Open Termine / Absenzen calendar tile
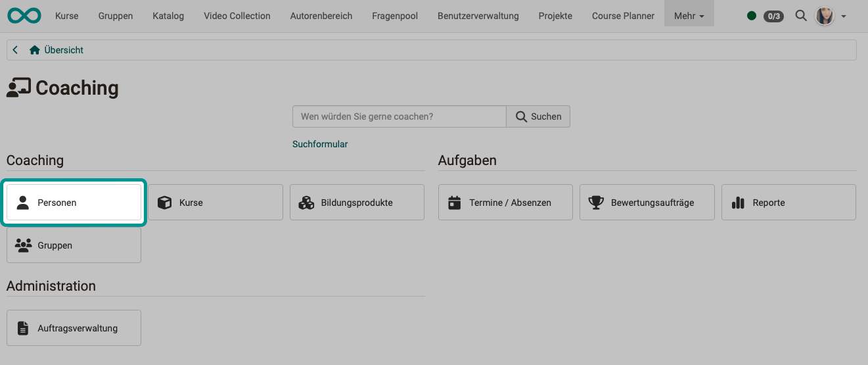The height and width of the screenshot is (365, 868). (505, 203)
